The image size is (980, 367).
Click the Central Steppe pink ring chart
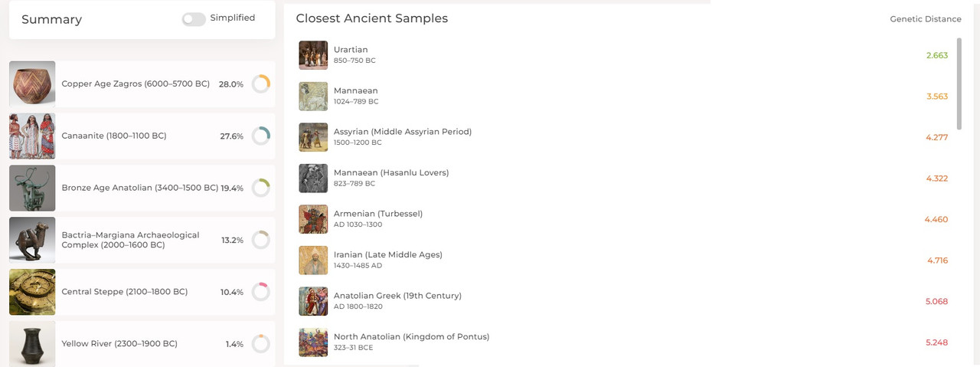tap(261, 292)
